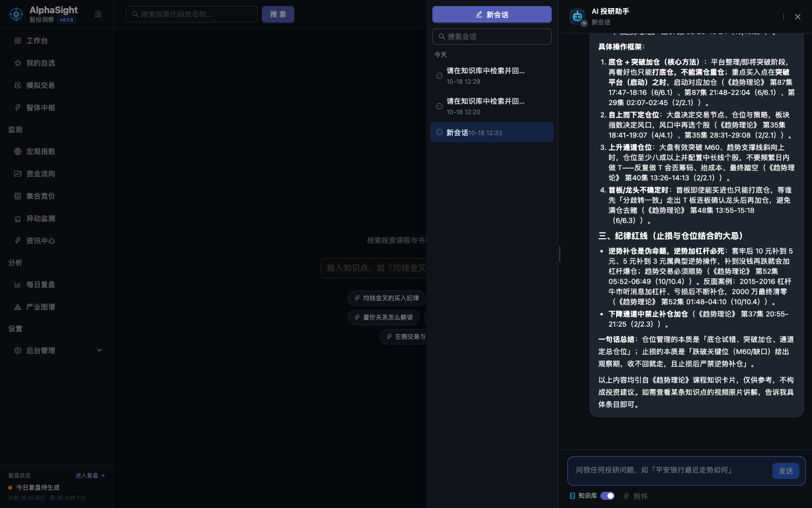The image size is (812, 508).
Task: Focus the stock code search field
Action: tap(192, 14)
